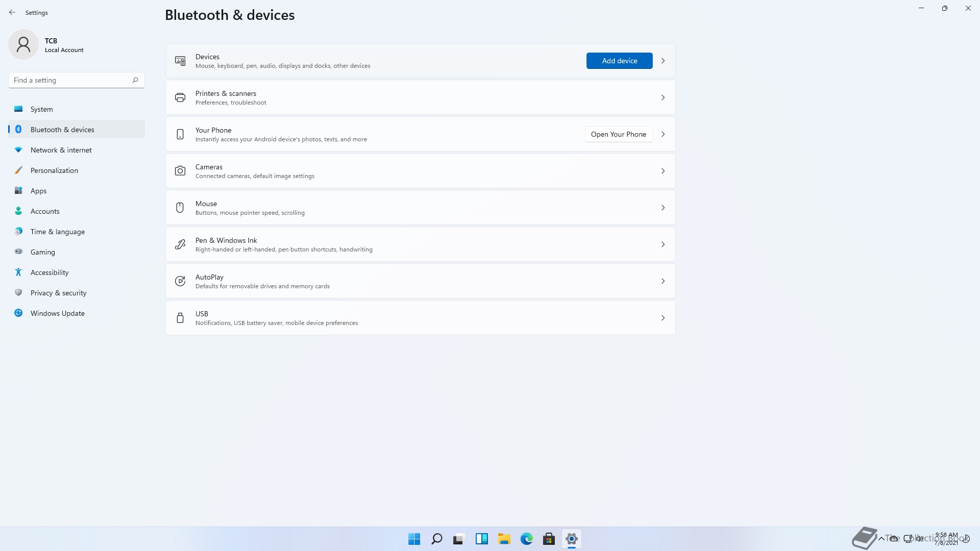The width and height of the screenshot is (980, 551).
Task: Click the mouse icon in Mouse row
Action: click(x=180, y=208)
